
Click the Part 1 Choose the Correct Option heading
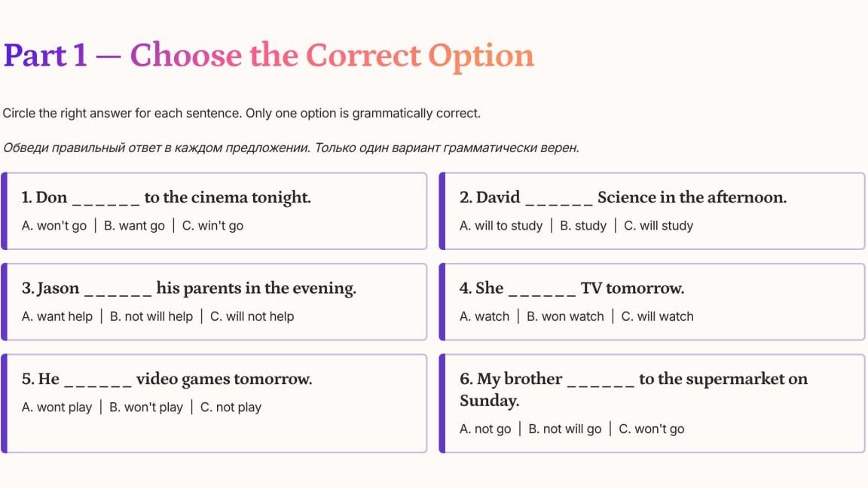tap(268, 55)
